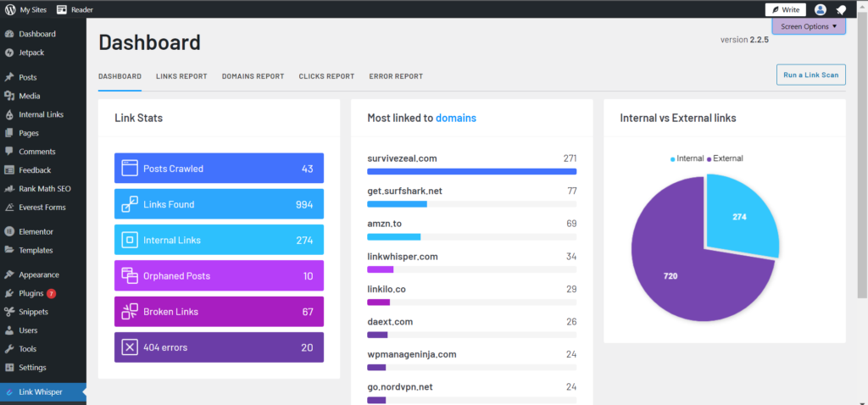Toggle the External legend entry in chart
Viewport: 868px width, 405px height.
726,158
